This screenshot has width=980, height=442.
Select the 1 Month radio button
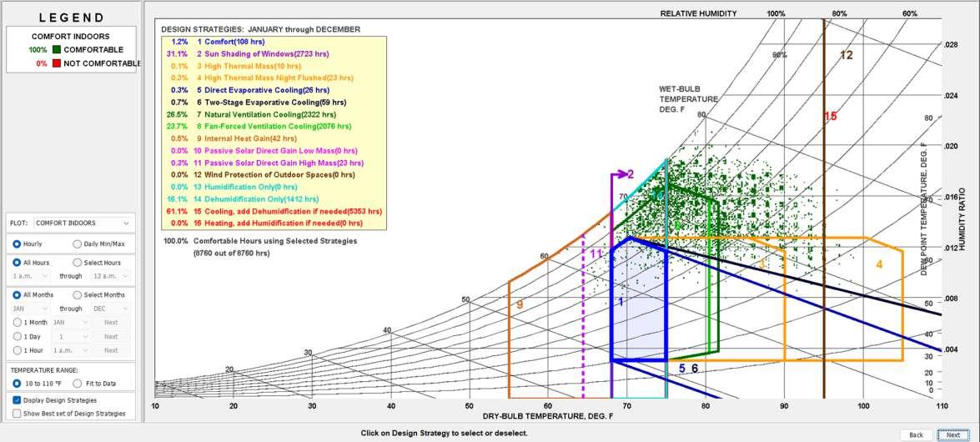pos(31,323)
